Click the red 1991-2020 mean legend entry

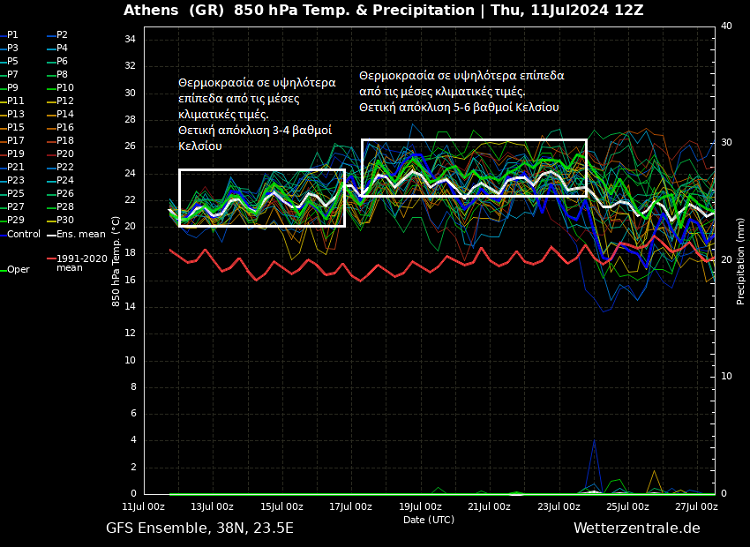point(81,263)
